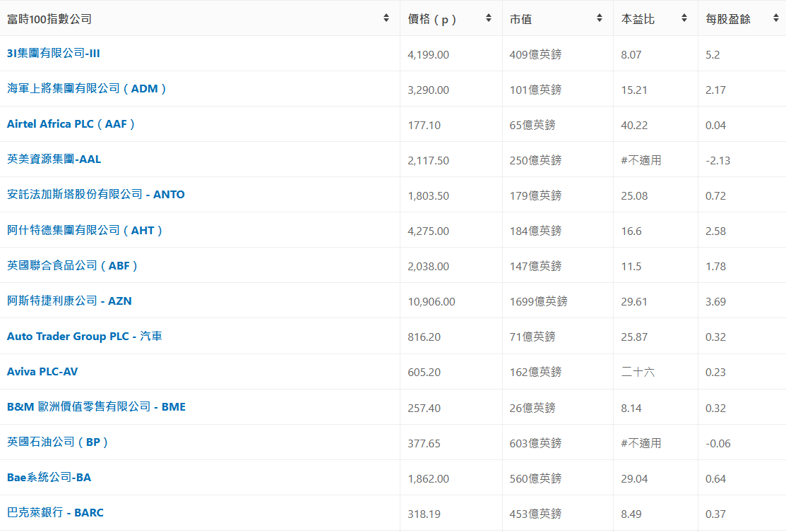Click the EPS value 3.69
Viewport: 786px width, 532px height.
tap(715, 302)
